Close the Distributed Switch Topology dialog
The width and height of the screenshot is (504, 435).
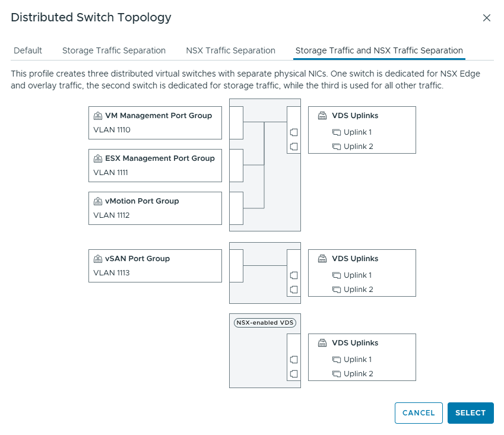(x=487, y=18)
